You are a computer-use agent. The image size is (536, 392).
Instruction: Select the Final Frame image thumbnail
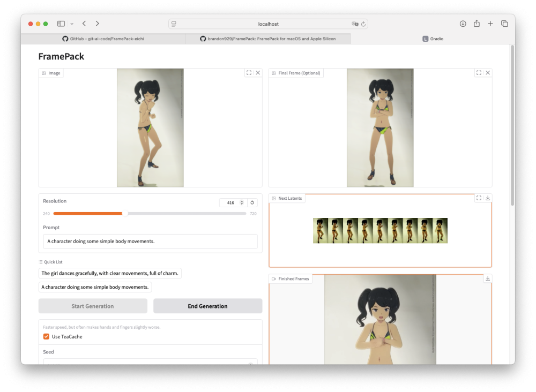[x=380, y=127]
